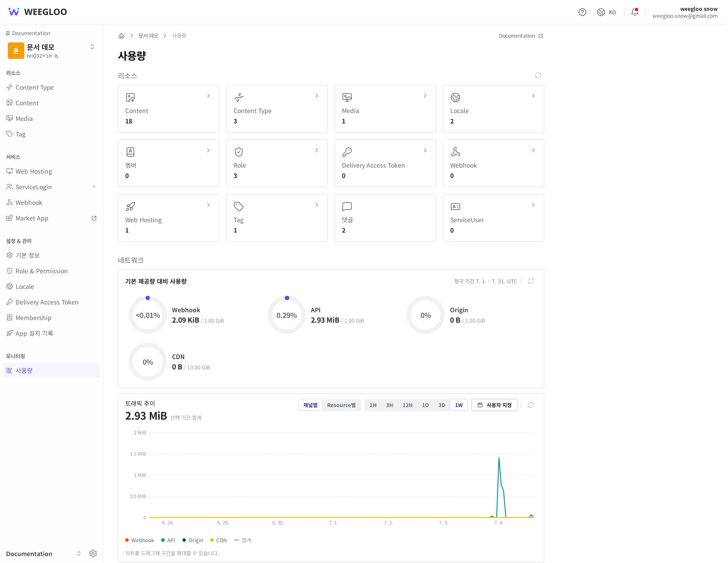
Task: Click the home icon in breadcrumb
Action: (121, 36)
